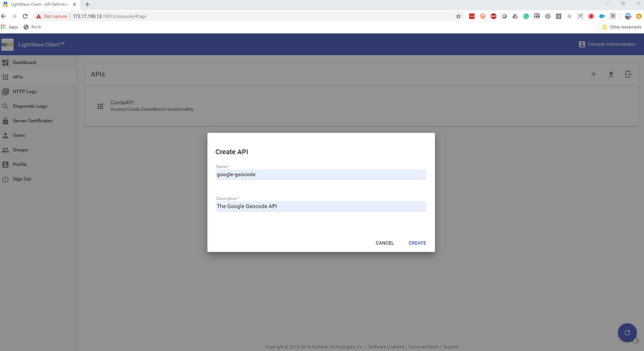The width and height of the screenshot is (644, 351).
Task: Click the Server Certificates lock icon
Action: [x=5, y=121]
